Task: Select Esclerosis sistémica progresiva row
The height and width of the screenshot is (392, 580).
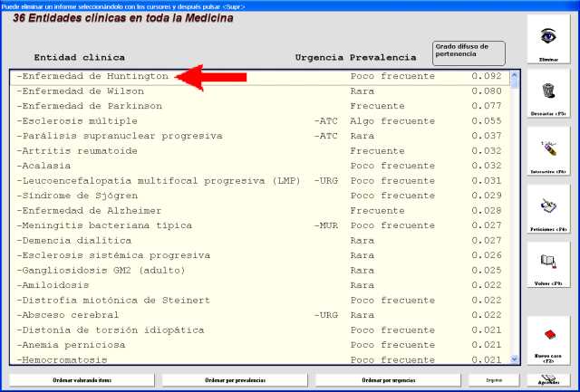Action: pyautogui.click(x=260, y=255)
